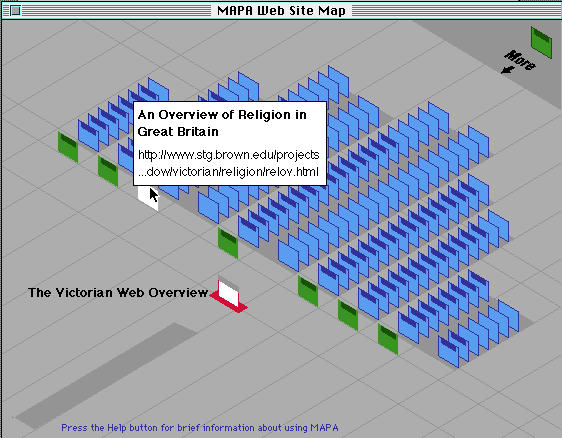
Task: Click the green page directly above the Victorian Web icon
Action: click(228, 243)
